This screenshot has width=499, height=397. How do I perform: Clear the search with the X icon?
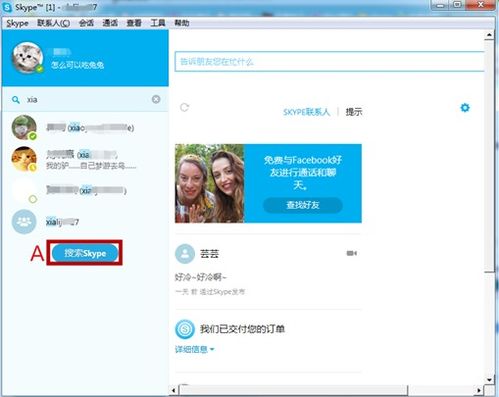156,99
